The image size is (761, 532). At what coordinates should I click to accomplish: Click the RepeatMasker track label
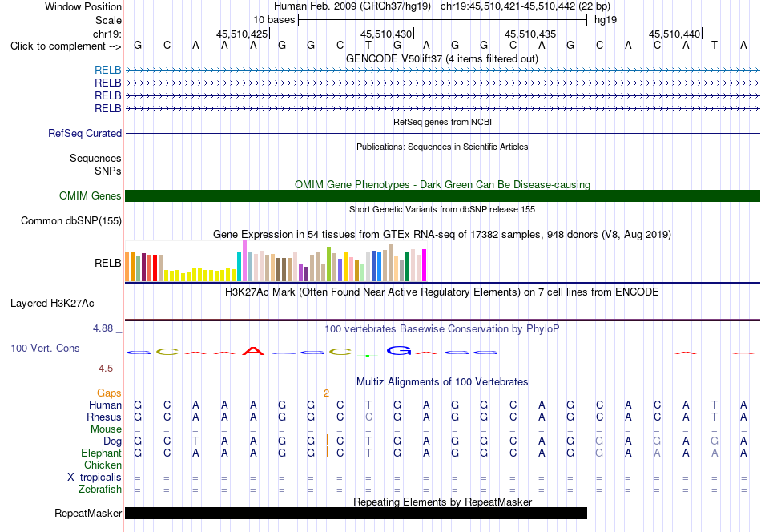(x=88, y=513)
